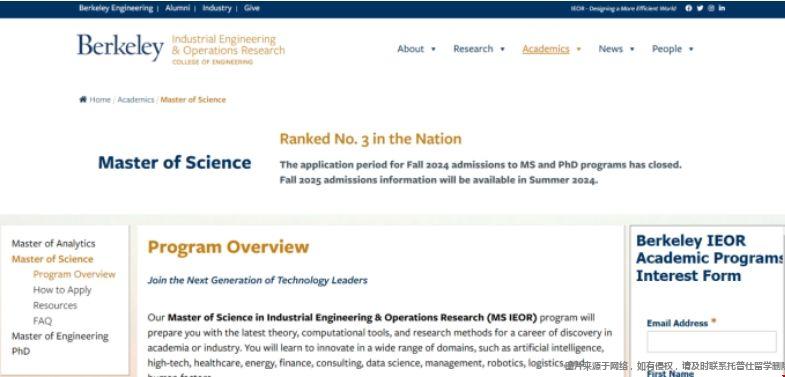The width and height of the screenshot is (785, 377).
Task: Click the Home breadcrumb link
Action: (100, 100)
